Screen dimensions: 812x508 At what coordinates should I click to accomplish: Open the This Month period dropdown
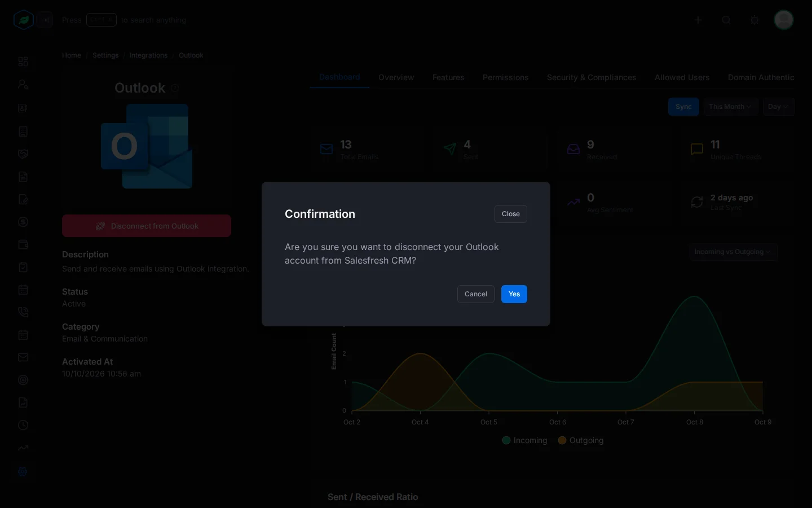pyautogui.click(x=730, y=107)
